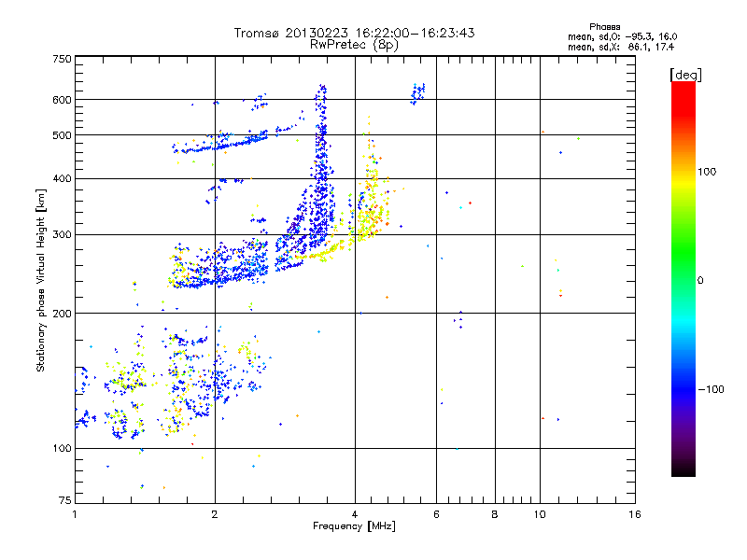
Task: Click the y-axis tick label '300'
Action: [x=62, y=235]
